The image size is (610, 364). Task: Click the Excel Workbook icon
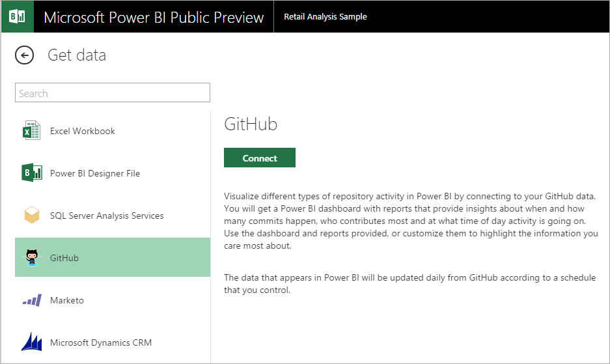[x=32, y=131]
